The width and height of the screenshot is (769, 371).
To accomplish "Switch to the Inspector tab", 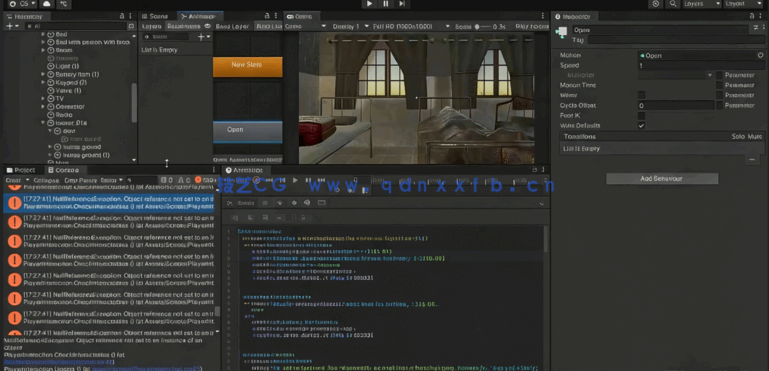I will click(x=576, y=16).
